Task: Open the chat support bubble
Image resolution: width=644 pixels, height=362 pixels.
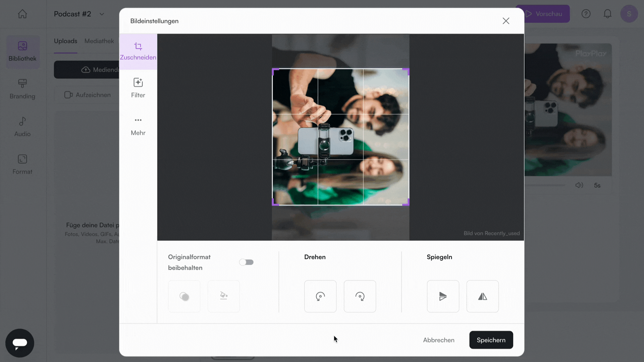Action: (20, 343)
